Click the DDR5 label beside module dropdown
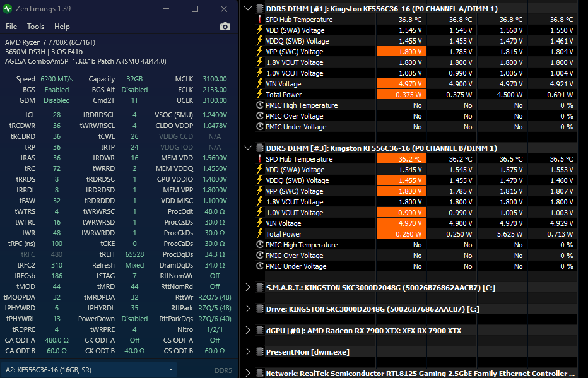The height and width of the screenshot is (378, 588). point(223,370)
